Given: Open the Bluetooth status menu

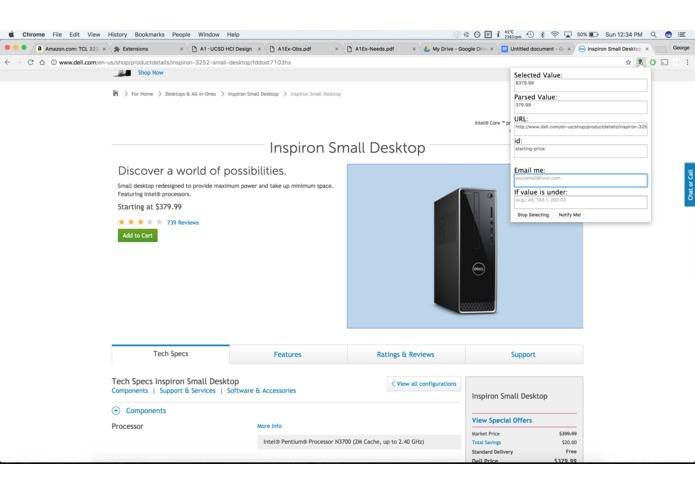Looking at the screenshot, I should [x=542, y=34].
